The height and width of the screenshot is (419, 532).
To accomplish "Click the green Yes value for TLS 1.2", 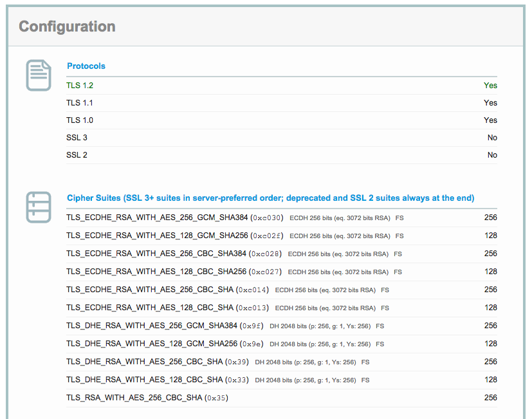I will pos(490,86).
